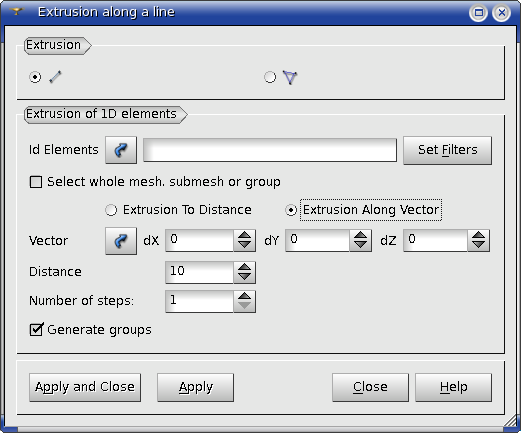
Task: Click the Id Elements selection arrow button
Action: (x=121, y=150)
